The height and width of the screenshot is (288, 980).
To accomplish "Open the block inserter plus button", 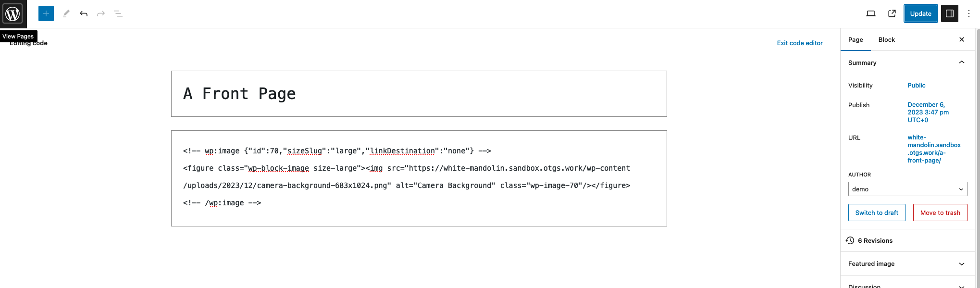I will click(x=46, y=13).
